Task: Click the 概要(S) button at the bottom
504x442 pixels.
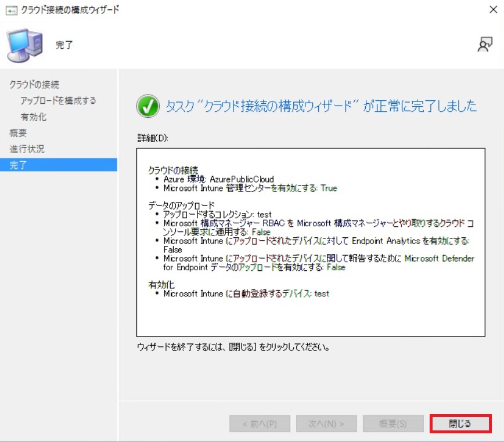Action: [393, 424]
